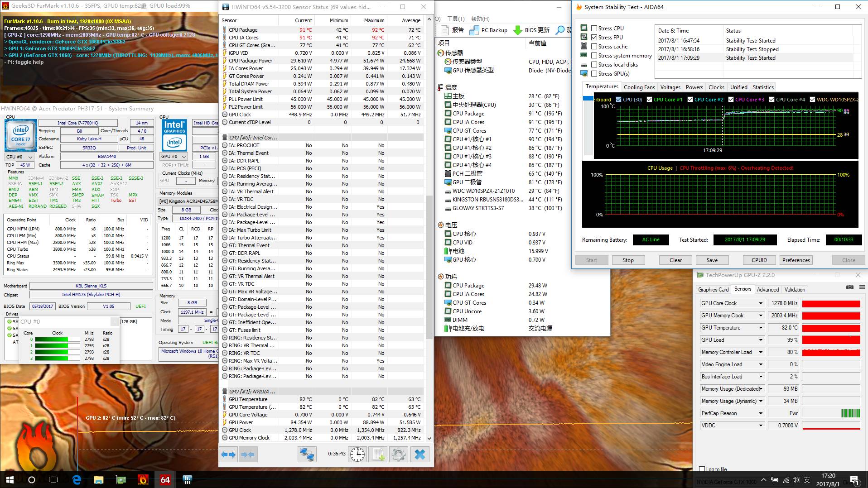Reset the HWiNFO elapsed time clock icon
This screenshot has height=488, width=868.
click(x=357, y=455)
